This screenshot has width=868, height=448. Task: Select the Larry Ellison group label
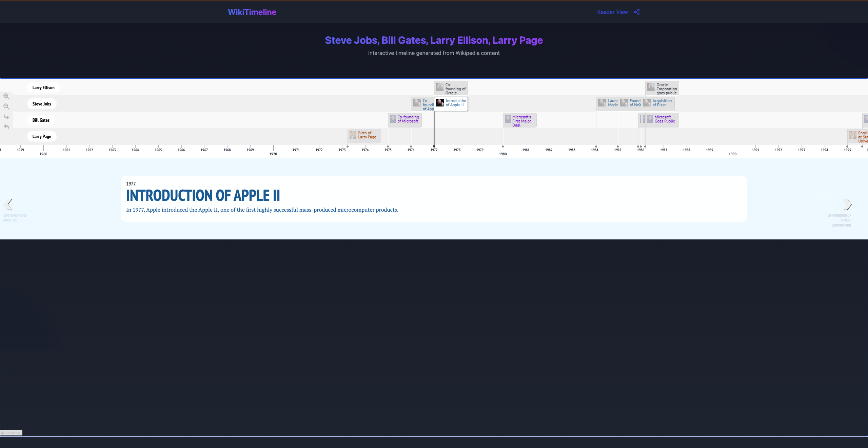pos(43,87)
